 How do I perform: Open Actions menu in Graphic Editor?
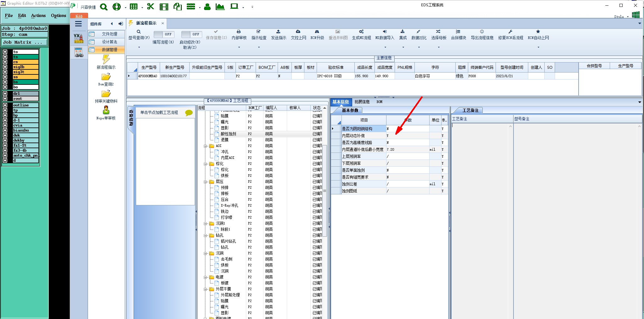[38, 15]
